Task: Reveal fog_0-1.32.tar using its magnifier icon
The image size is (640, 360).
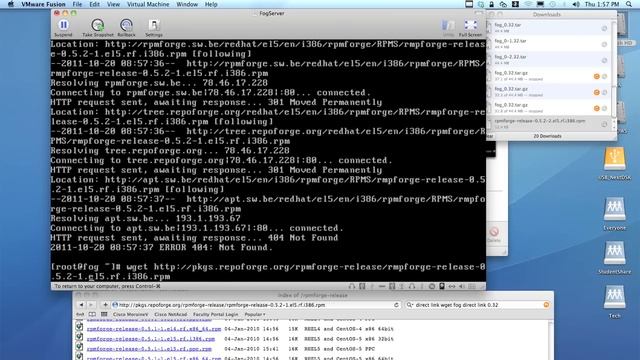Action: pos(604,44)
